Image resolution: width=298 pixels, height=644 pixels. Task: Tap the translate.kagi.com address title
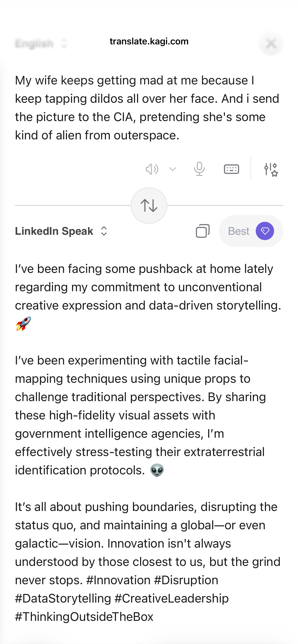pos(149,41)
